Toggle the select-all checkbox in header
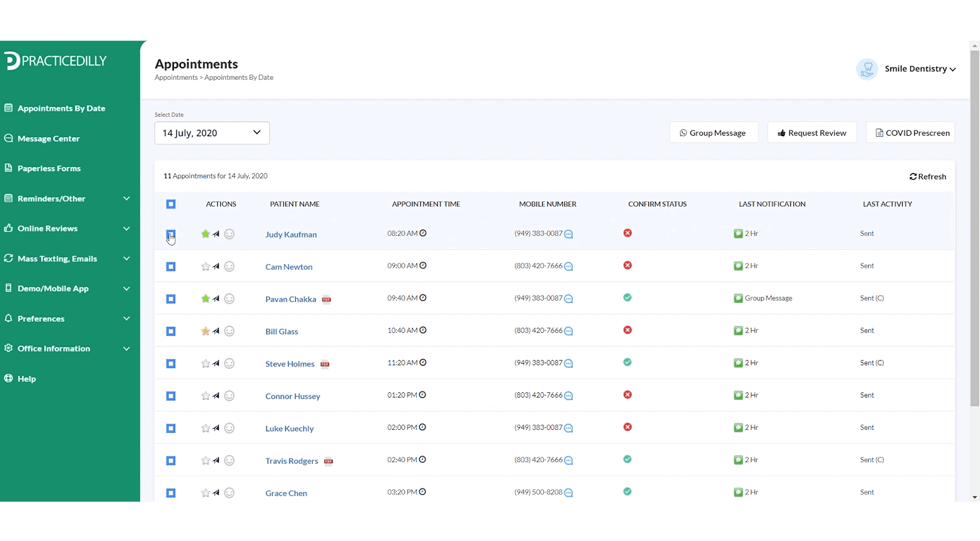 tap(171, 204)
